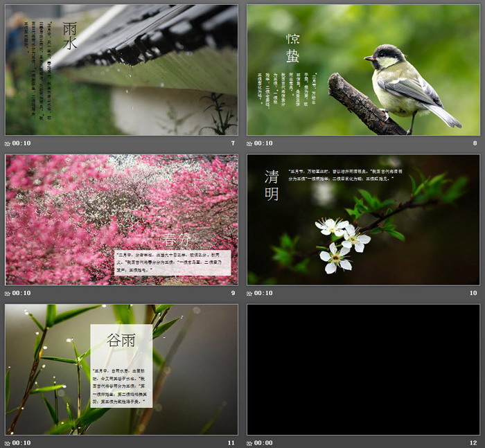This screenshot has height=448, width=485.
Task: Click the 00:00 timing label under slide 12
Action: click(x=263, y=442)
